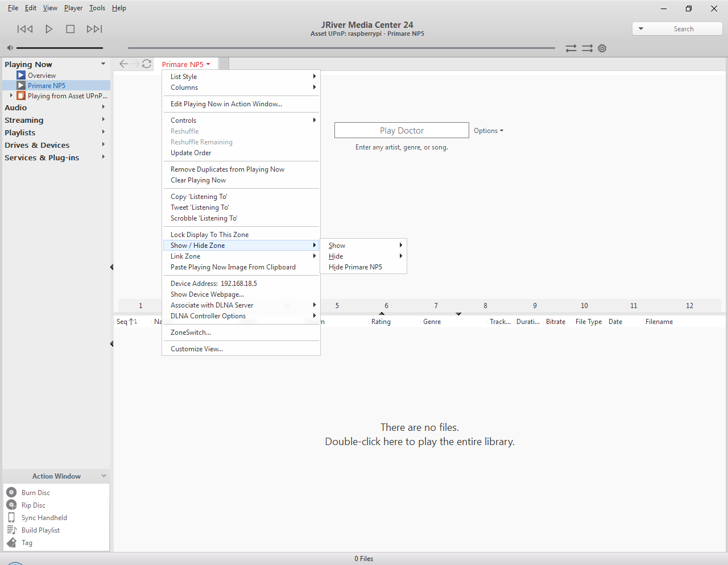
Task: Toggle the repeat/continuous playback icon
Action: click(571, 48)
